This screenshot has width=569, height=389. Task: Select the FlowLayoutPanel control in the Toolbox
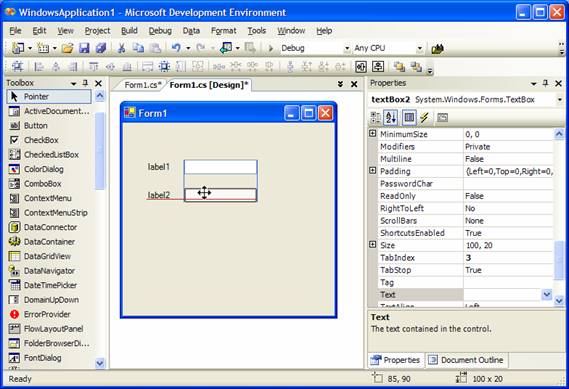pyautogui.click(x=49, y=329)
